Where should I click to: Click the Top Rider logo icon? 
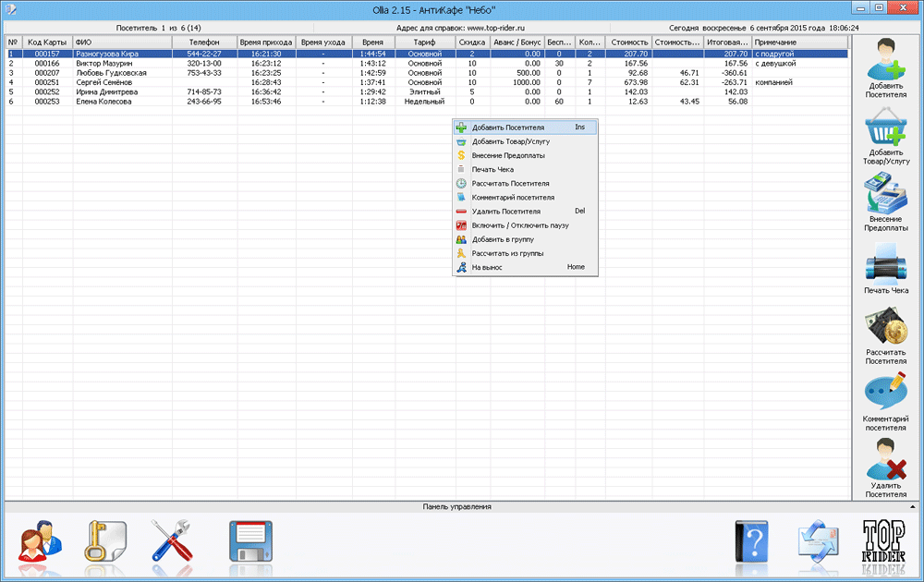tap(884, 540)
